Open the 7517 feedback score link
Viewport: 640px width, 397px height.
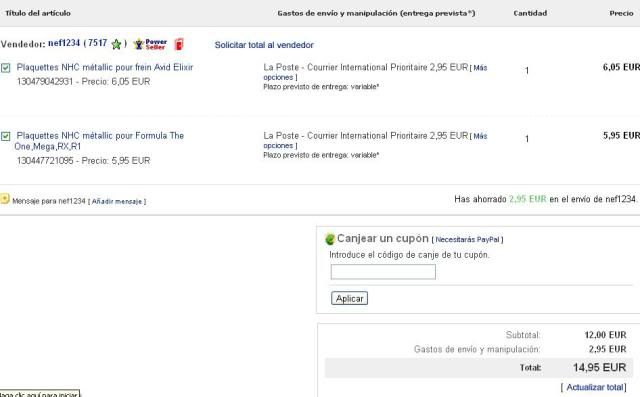point(98,43)
